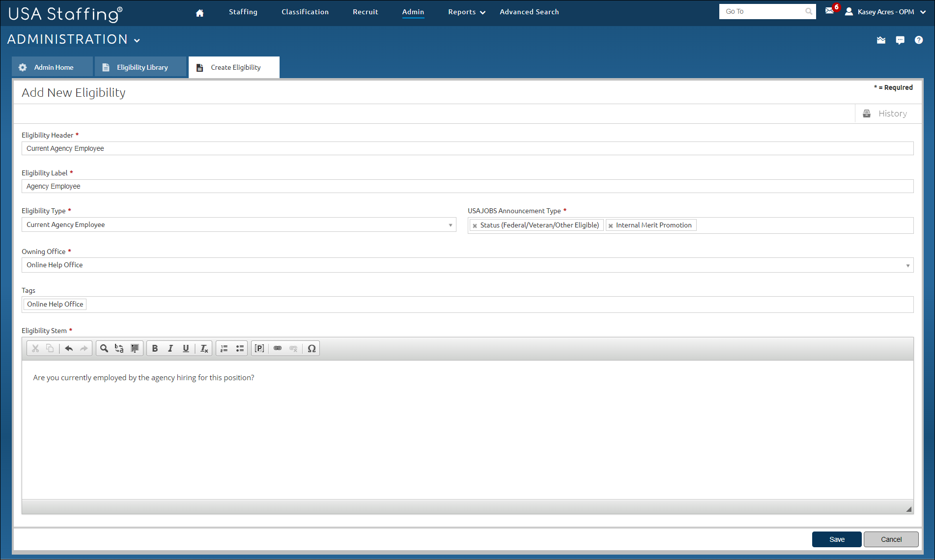
Task: Remove the Status (Federal/Veteran/Other Eligible) tag
Action: [x=475, y=226]
